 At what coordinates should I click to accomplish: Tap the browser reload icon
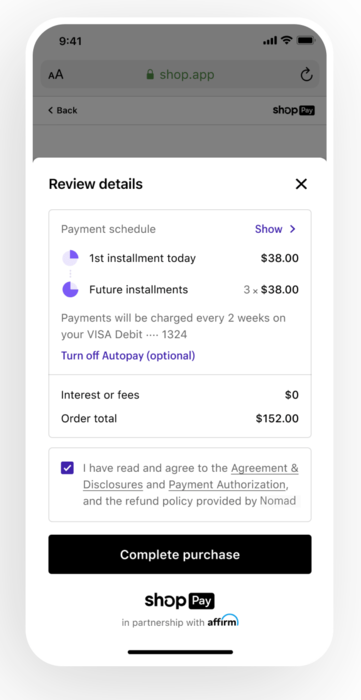point(306,75)
